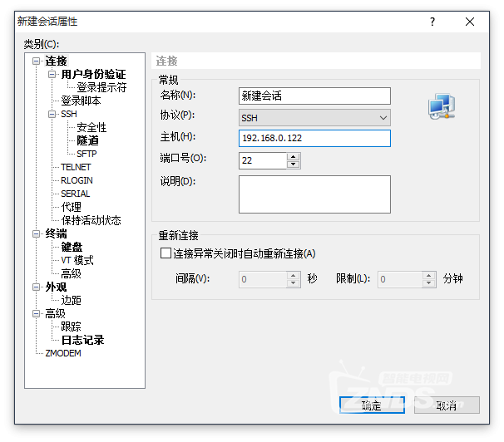The height and width of the screenshot is (442, 504).
Task: Click the question mark help button
Action: 432,22
